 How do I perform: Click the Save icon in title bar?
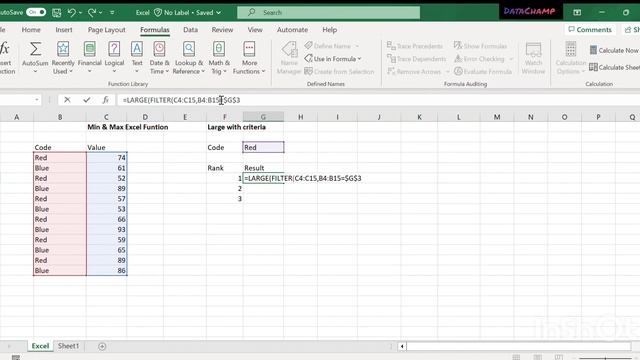(56, 13)
